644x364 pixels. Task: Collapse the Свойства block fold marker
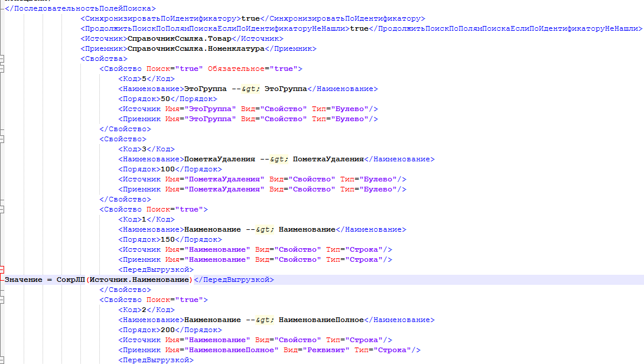tap(2, 58)
